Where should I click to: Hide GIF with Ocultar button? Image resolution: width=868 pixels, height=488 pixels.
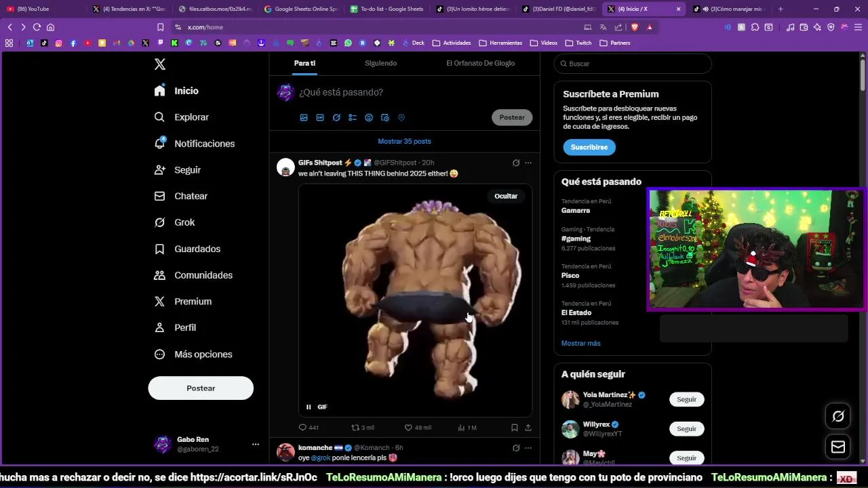[x=506, y=196]
